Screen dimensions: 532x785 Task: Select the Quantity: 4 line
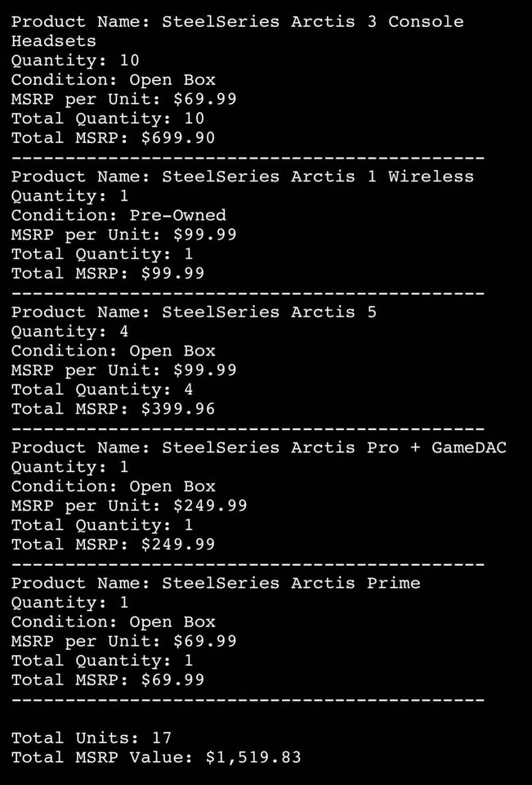[x=69, y=331]
